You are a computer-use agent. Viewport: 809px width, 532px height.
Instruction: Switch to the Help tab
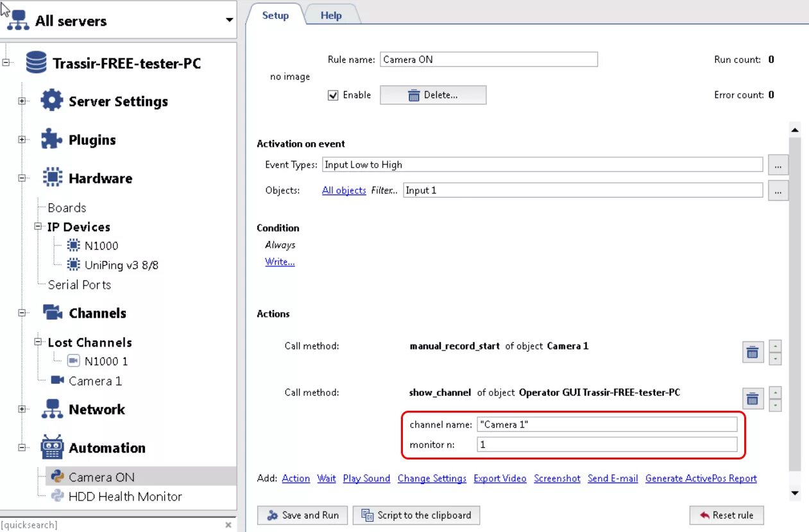(331, 15)
